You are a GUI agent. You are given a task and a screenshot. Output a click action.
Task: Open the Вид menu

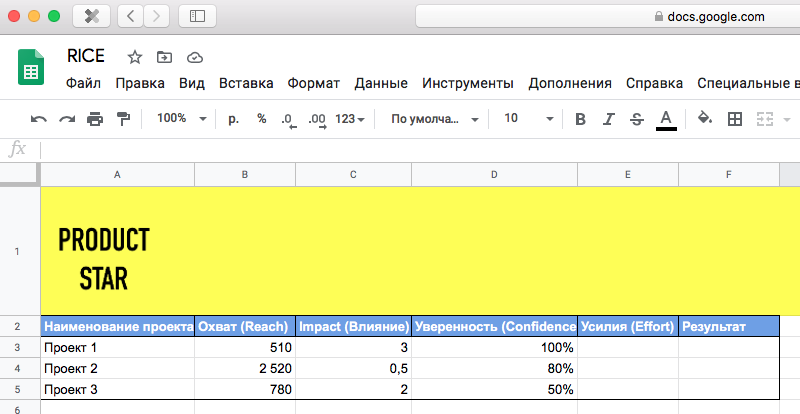click(192, 83)
